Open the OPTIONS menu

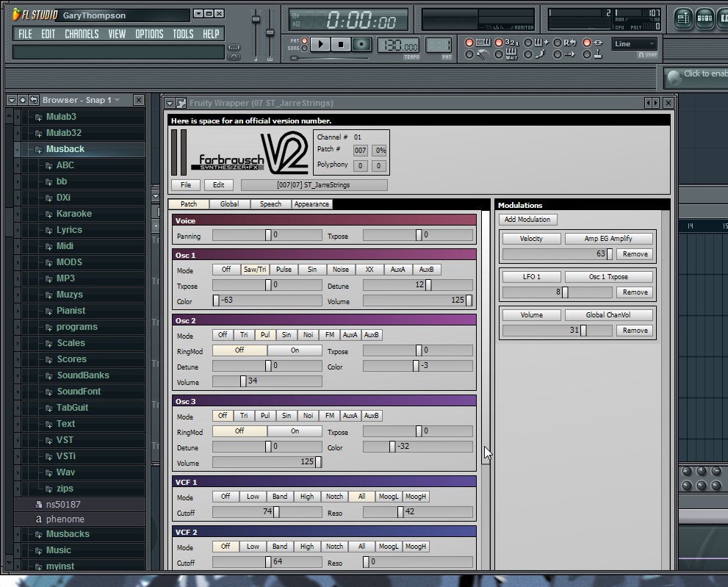pyautogui.click(x=149, y=34)
